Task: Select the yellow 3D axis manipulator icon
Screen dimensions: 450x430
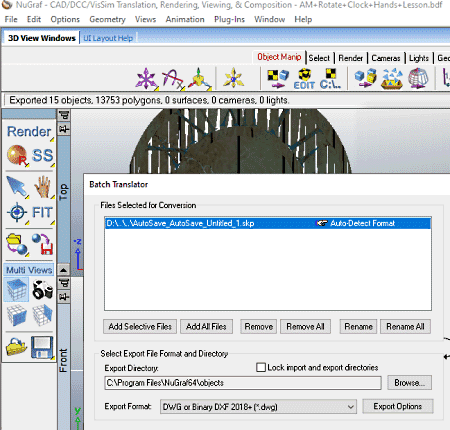Action: tap(199, 79)
